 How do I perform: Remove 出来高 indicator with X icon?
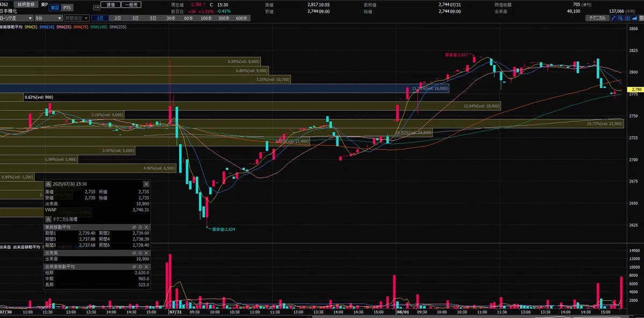tap(146, 253)
